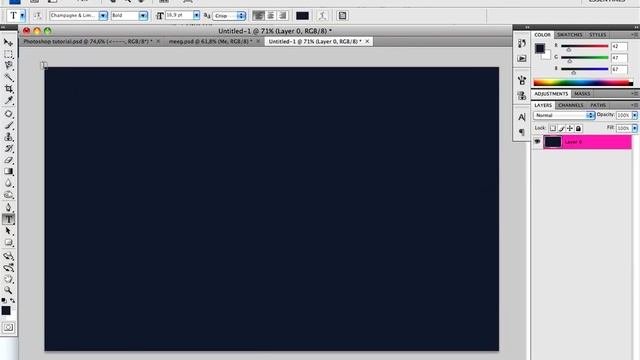Open the Bold font style dropdown

(143, 16)
